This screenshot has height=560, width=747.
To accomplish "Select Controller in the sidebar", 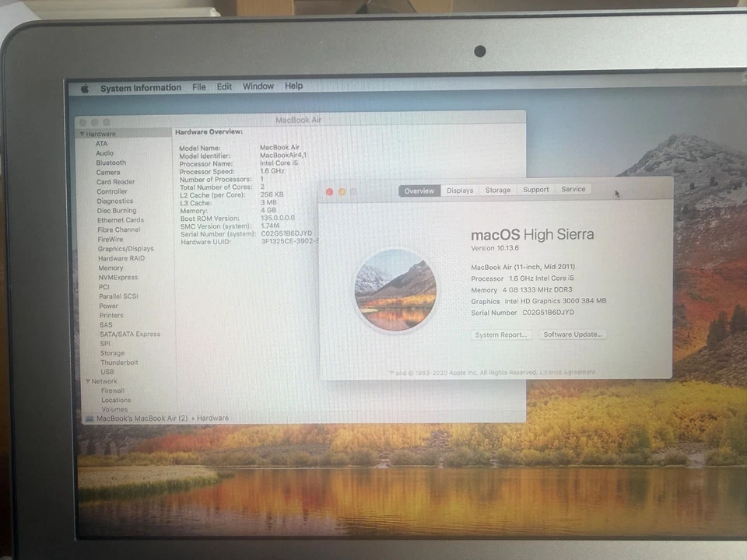I will coord(112,191).
